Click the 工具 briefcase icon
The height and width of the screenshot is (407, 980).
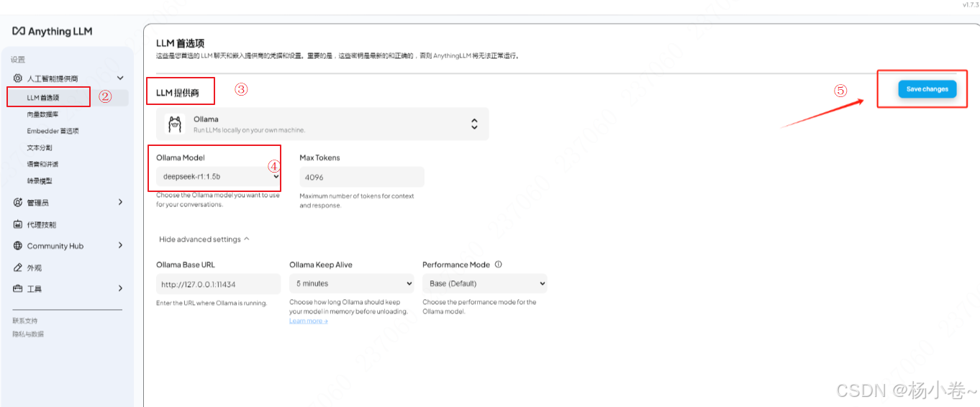(x=18, y=289)
